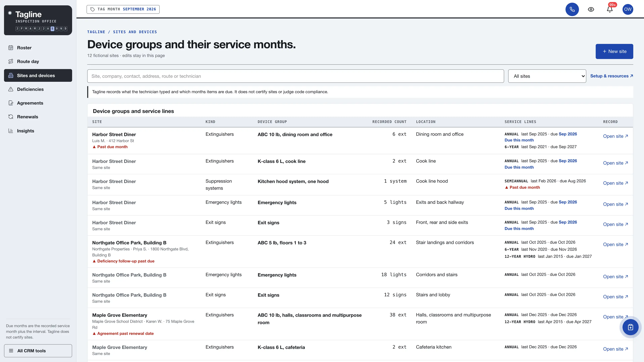
Task: Open Setup & resources link
Action: (x=611, y=76)
